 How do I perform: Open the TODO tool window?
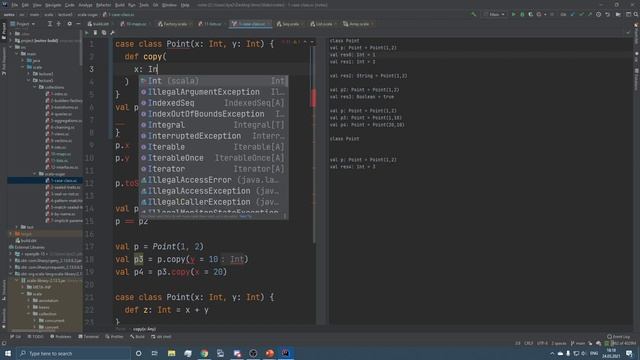point(36,337)
